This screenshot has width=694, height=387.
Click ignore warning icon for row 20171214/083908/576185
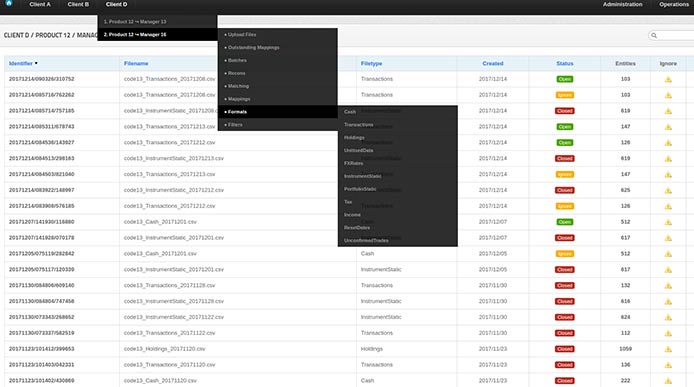[x=668, y=206]
